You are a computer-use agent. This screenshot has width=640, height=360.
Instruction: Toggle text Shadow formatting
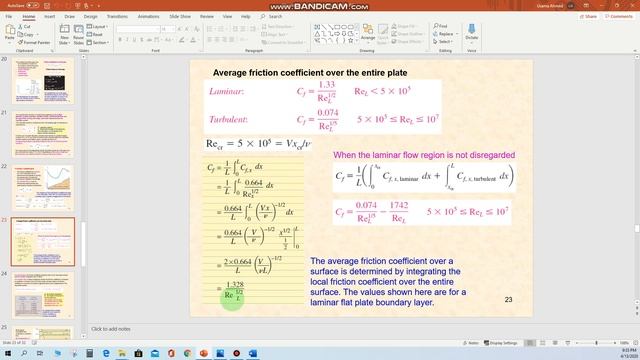click(x=142, y=40)
